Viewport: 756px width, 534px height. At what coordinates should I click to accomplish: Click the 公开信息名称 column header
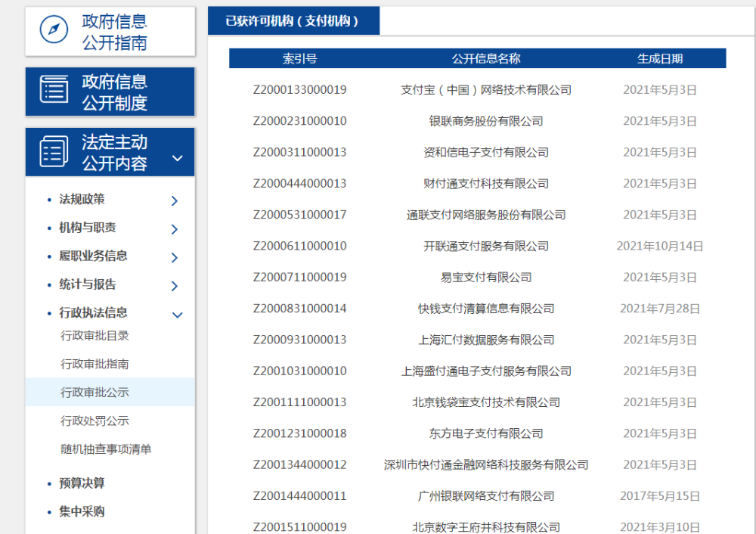pyautogui.click(x=486, y=59)
